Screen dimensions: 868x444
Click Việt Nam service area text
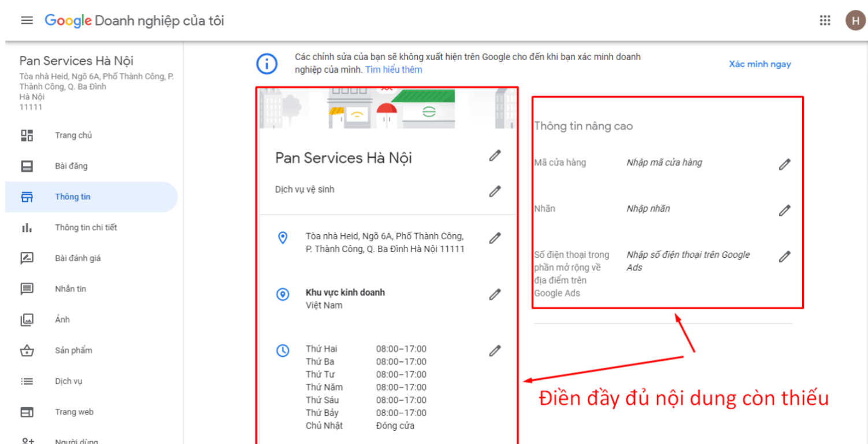click(x=324, y=305)
